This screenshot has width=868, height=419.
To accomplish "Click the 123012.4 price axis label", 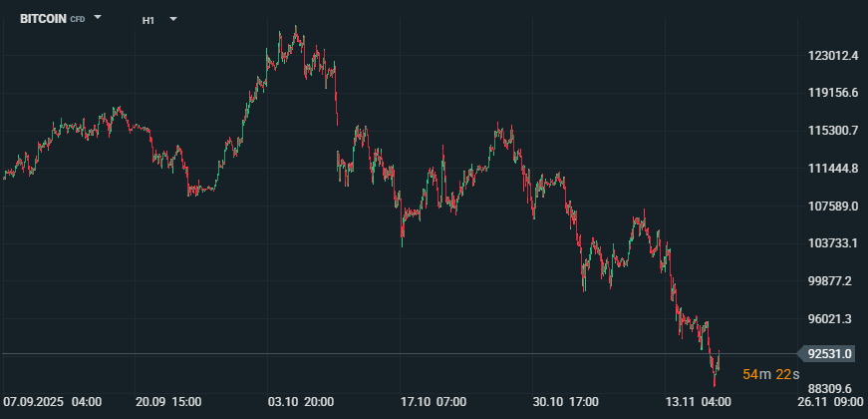I will (833, 55).
